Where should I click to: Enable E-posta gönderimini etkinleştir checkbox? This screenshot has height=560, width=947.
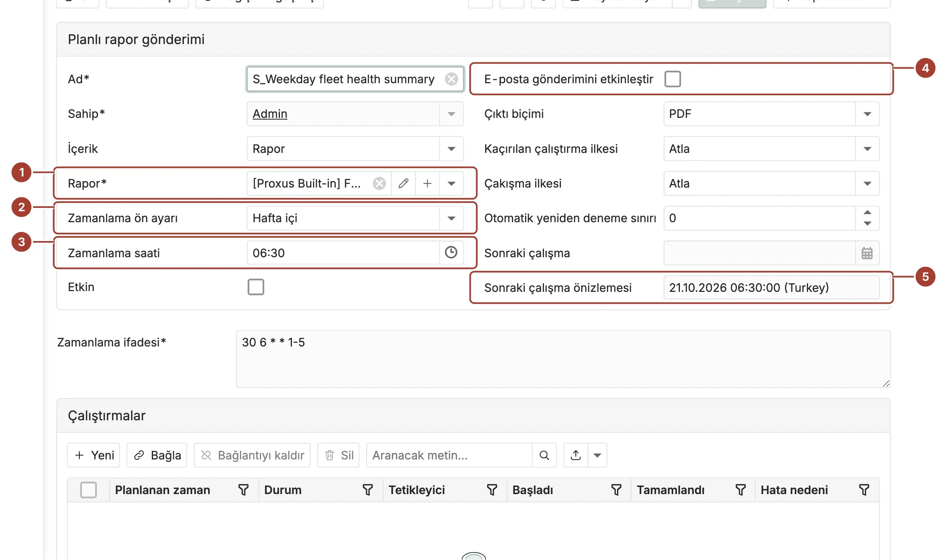click(673, 79)
